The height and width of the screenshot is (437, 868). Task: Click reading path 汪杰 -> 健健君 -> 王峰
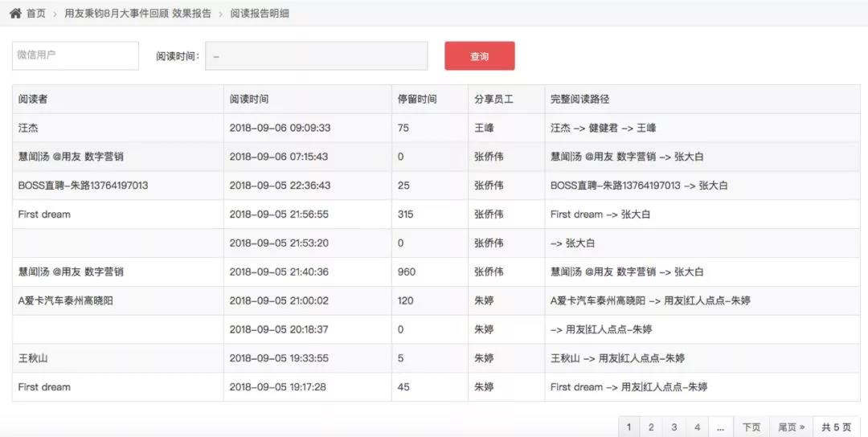coord(604,128)
